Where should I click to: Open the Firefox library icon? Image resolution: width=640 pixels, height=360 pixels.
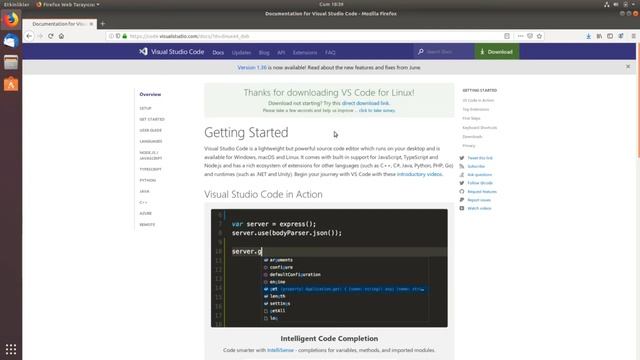pos(599,36)
